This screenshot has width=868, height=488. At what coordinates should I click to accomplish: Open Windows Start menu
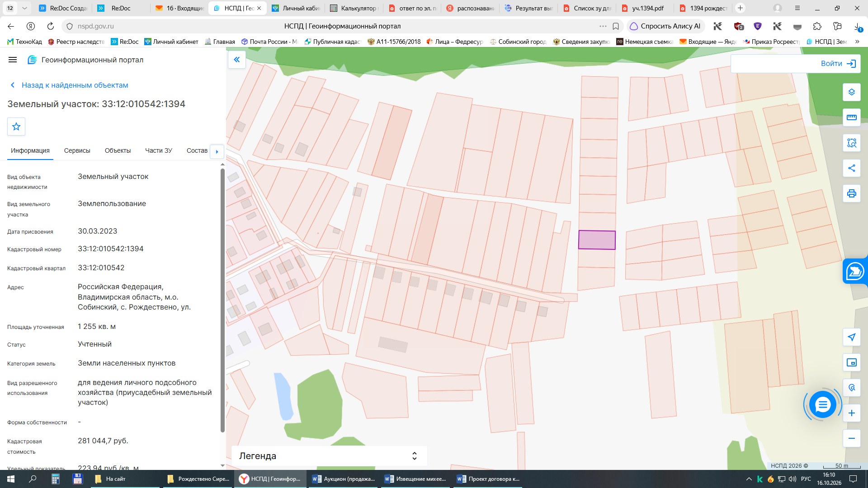pyautogui.click(x=11, y=479)
